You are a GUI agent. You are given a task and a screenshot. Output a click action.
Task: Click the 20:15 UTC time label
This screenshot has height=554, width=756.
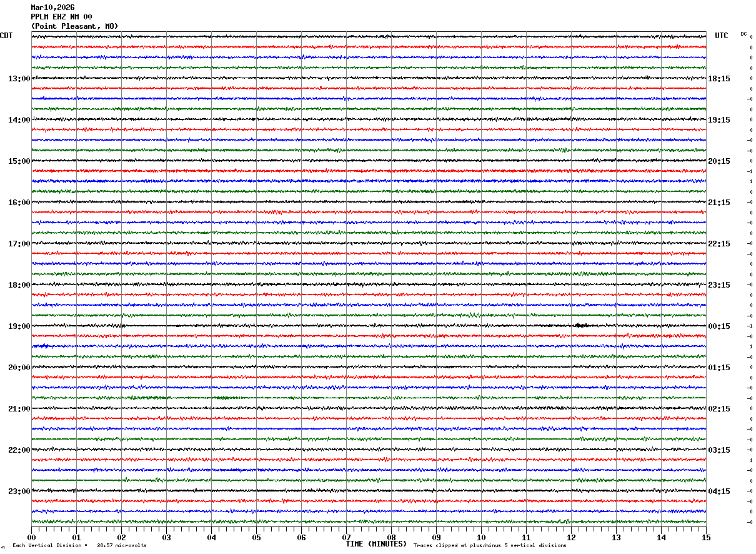point(719,161)
